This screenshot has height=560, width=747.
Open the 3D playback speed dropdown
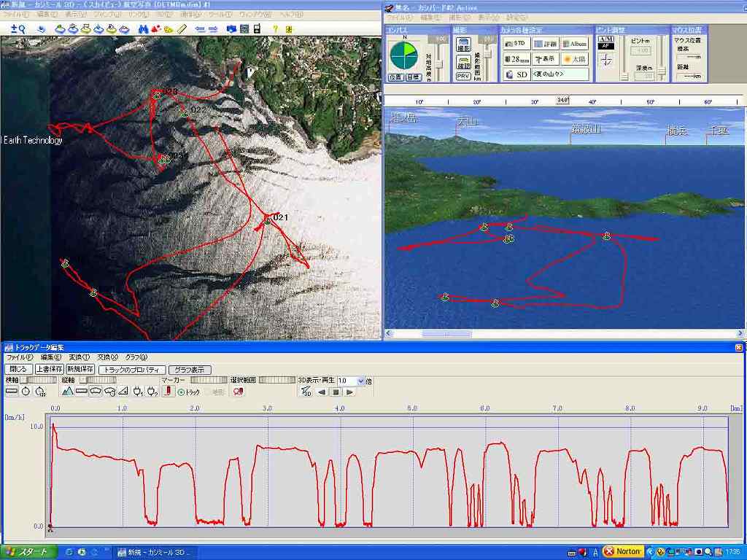coord(361,381)
